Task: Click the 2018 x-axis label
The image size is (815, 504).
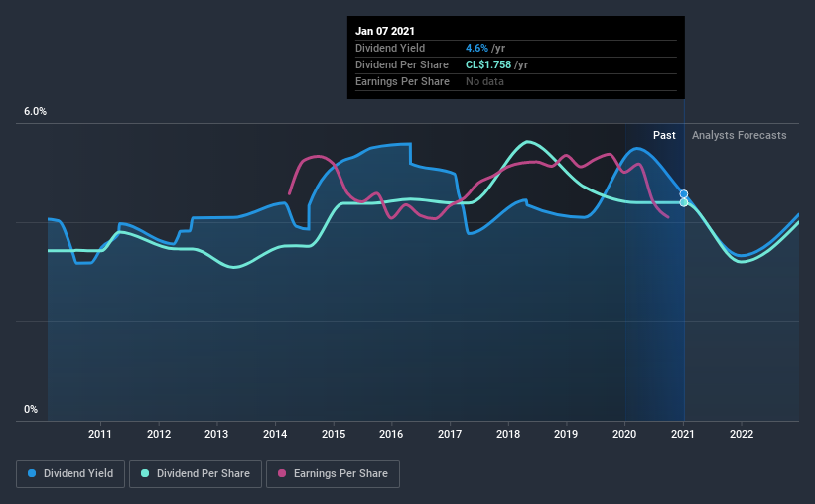Action: [508, 434]
